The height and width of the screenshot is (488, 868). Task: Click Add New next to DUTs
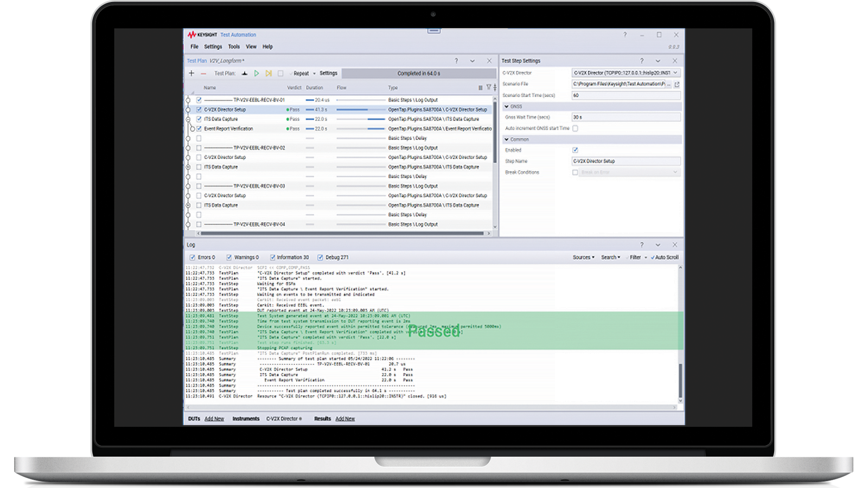pos(214,419)
